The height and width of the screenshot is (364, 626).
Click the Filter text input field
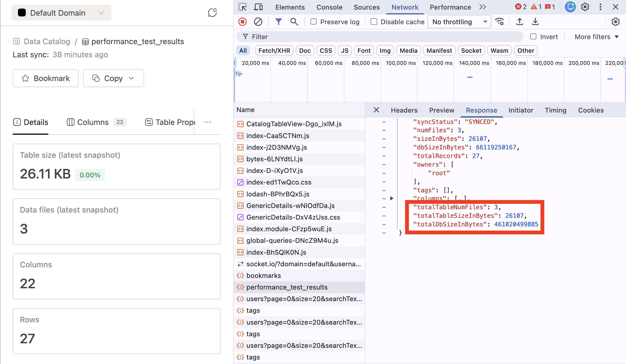379,37
